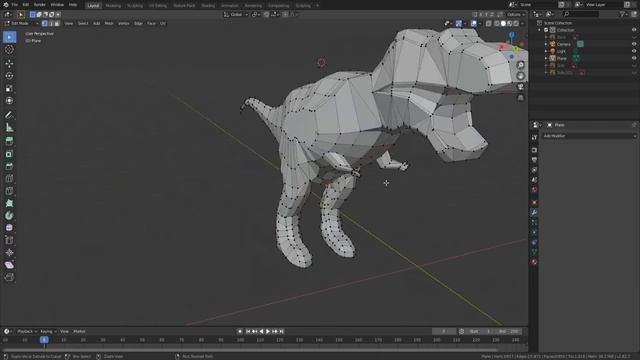Pick the Smooth vertices tool
Screen dimensions: 640x360
point(9,228)
